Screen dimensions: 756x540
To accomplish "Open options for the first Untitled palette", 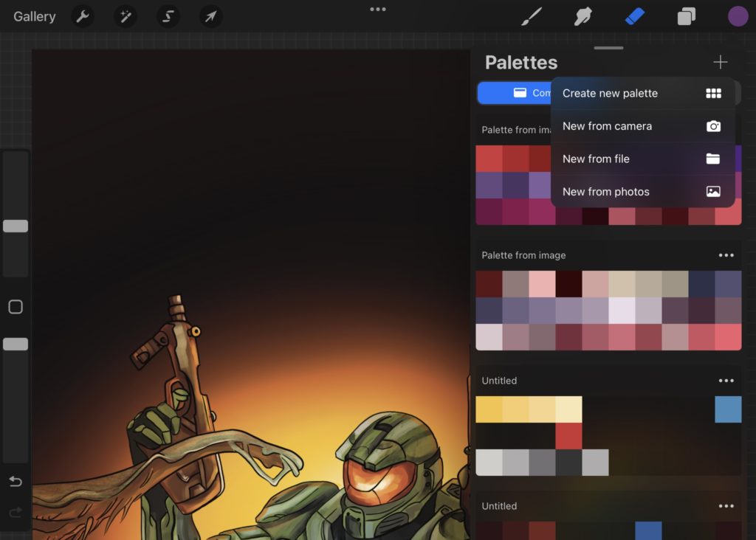I will tap(726, 381).
